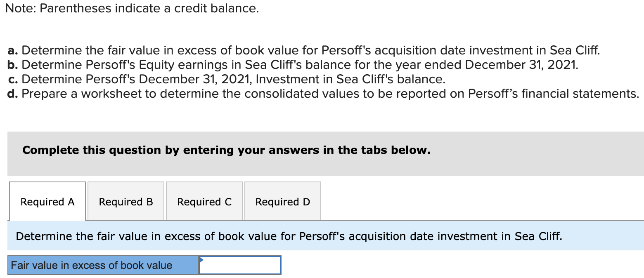Select the Fair value in excess of book value label

[102, 265]
